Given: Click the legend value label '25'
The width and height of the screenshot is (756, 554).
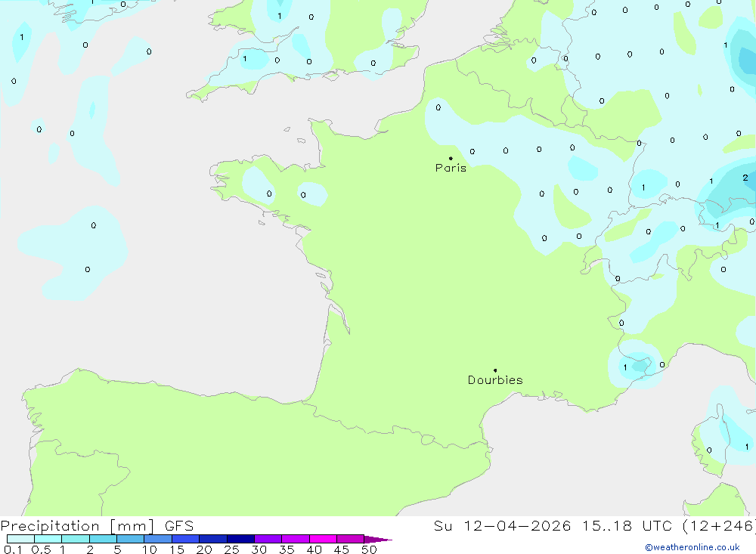Looking at the screenshot, I should point(232,549).
